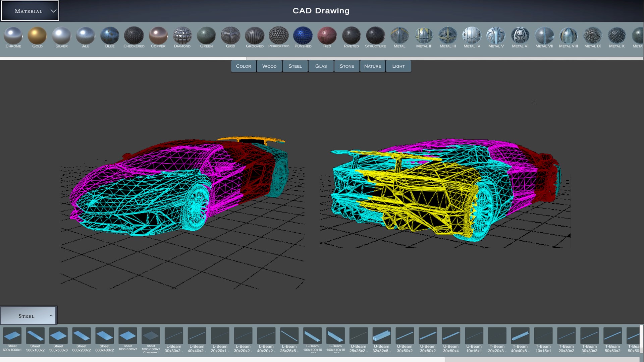Select the Metal VI material
Viewport: 644px width, 362px height.
pyautogui.click(x=520, y=36)
